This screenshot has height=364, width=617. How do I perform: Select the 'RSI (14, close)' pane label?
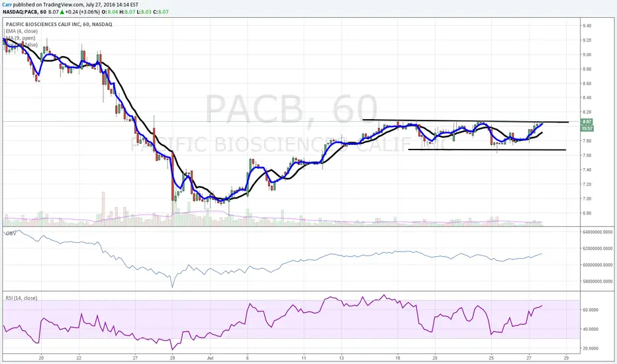[x=22, y=298]
